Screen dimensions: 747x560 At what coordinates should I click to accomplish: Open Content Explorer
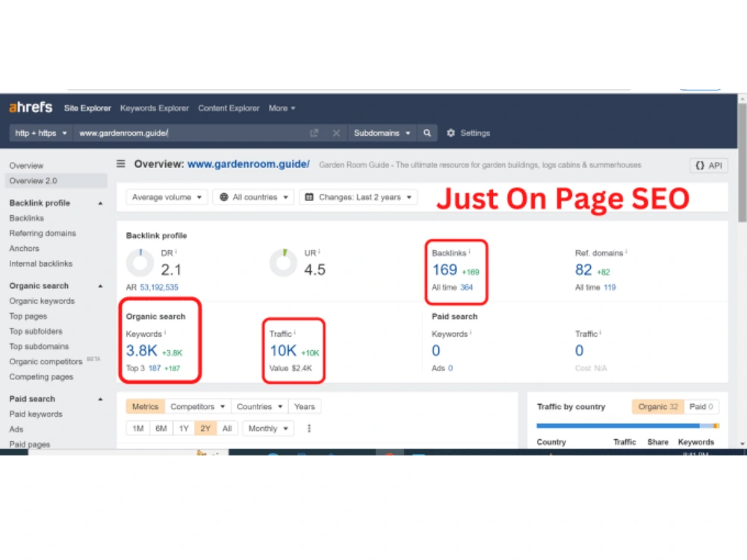click(x=229, y=108)
